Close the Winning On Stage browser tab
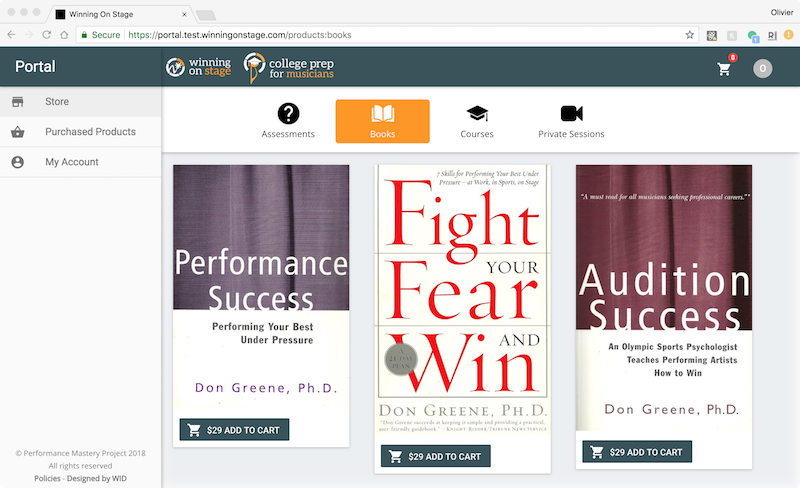Viewport: 800px width, 488px height. (184, 14)
